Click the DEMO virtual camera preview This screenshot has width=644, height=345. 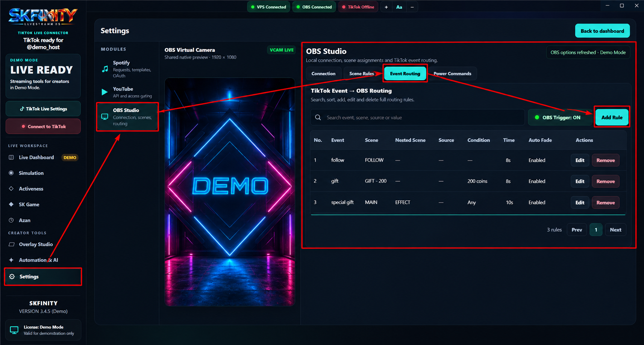pyautogui.click(x=230, y=192)
